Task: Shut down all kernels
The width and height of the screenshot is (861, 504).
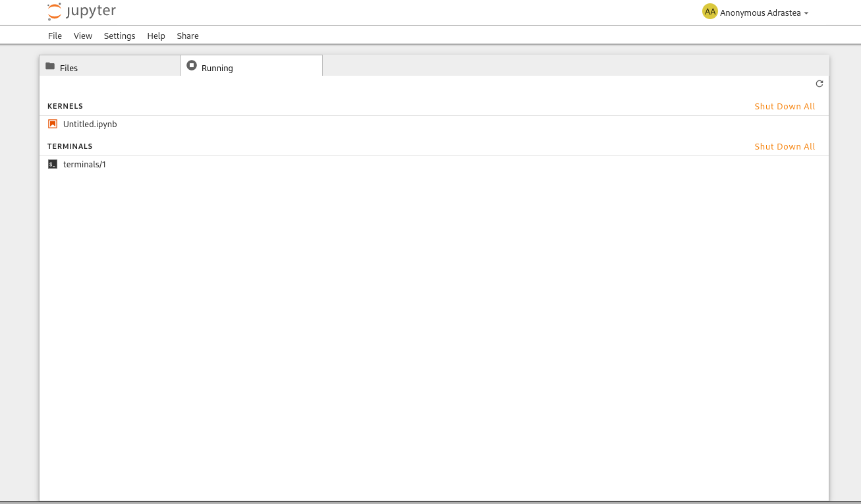Action: [785, 106]
